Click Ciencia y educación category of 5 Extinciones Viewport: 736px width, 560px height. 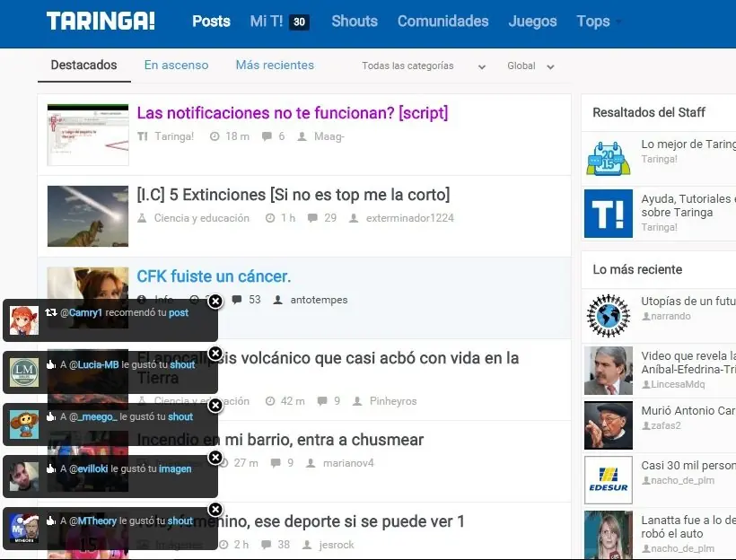tap(202, 218)
